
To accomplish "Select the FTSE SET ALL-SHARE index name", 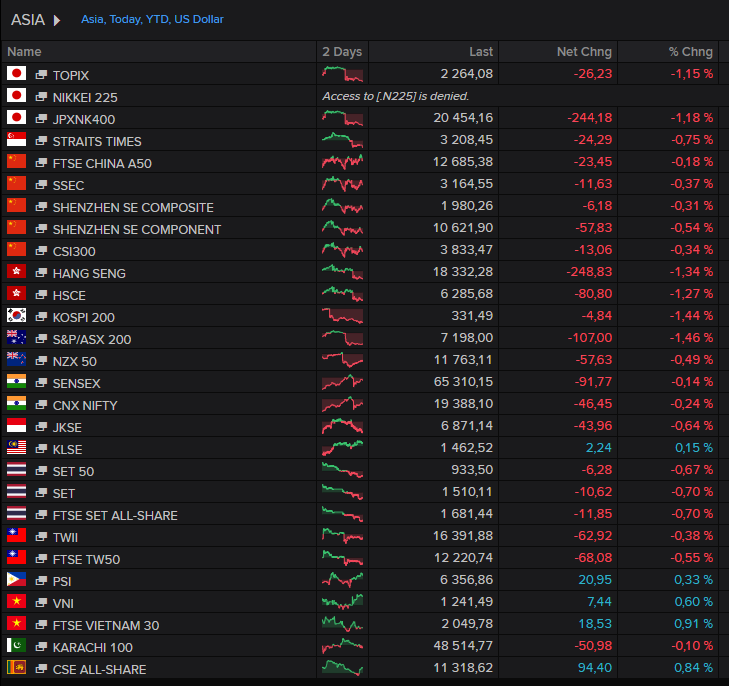I will point(115,515).
